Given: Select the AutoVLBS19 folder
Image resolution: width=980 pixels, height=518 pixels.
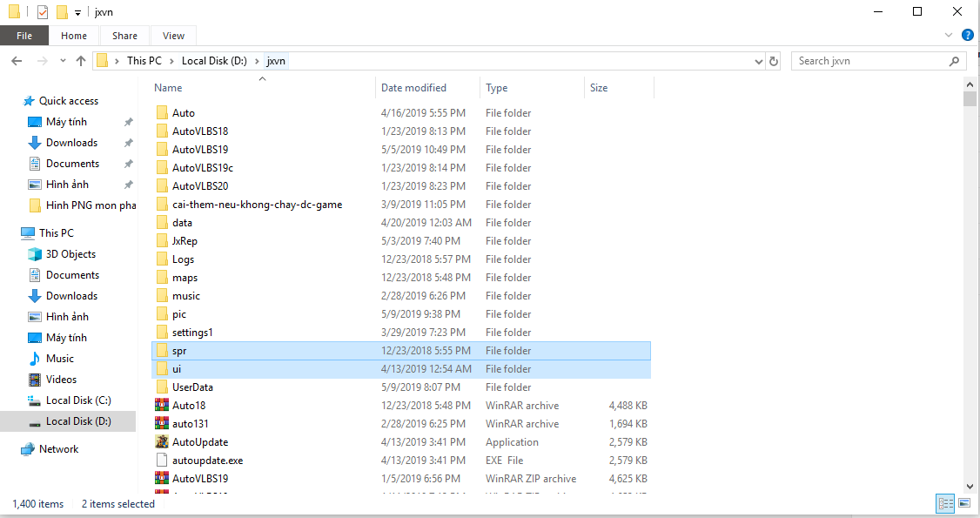Looking at the screenshot, I should pos(401,150).
